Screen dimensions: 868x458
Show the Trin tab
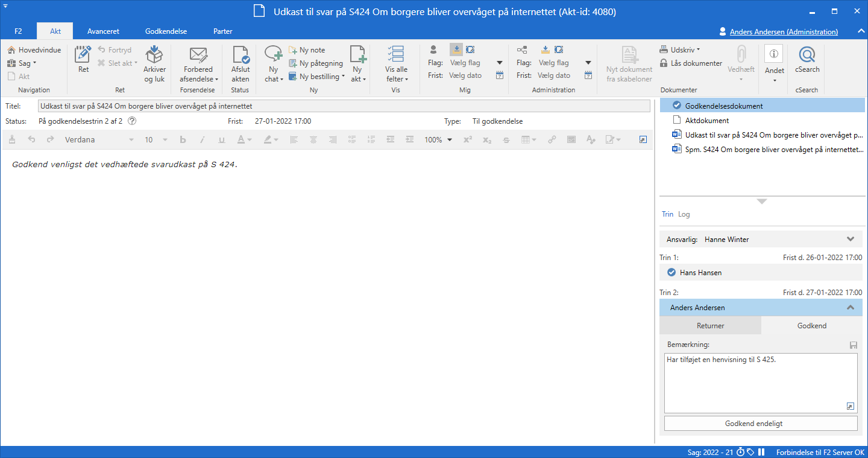667,214
